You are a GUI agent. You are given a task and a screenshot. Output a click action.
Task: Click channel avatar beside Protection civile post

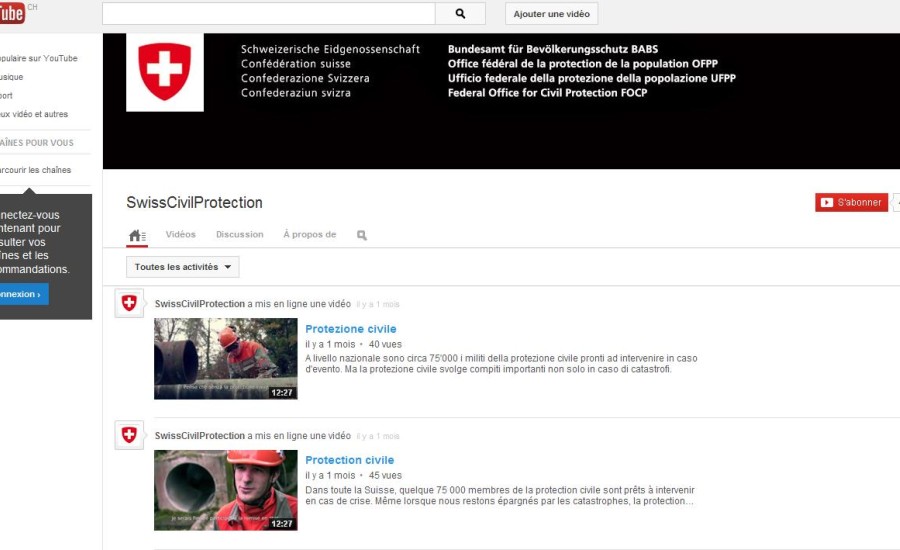[x=129, y=435]
